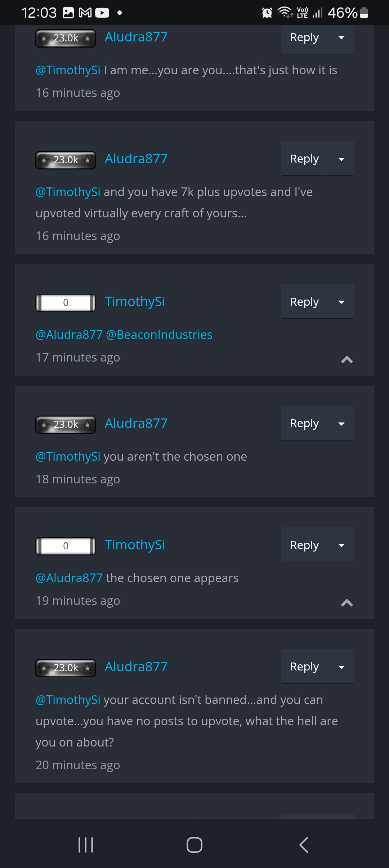Tap the Android back navigation icon
Image resolution: width=389 pixels, height=868 pixels.
click(304, 845)
